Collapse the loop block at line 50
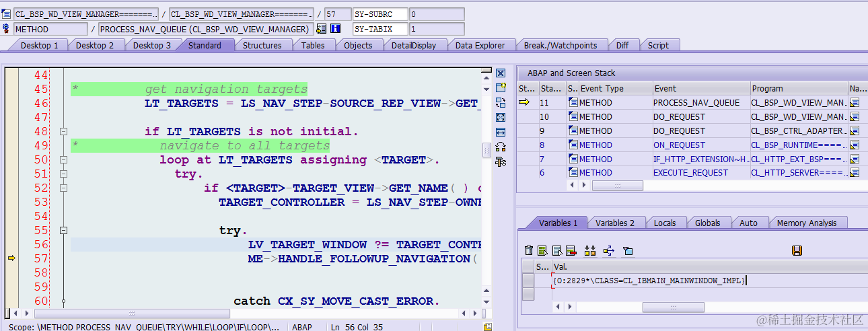 point(63,160)
